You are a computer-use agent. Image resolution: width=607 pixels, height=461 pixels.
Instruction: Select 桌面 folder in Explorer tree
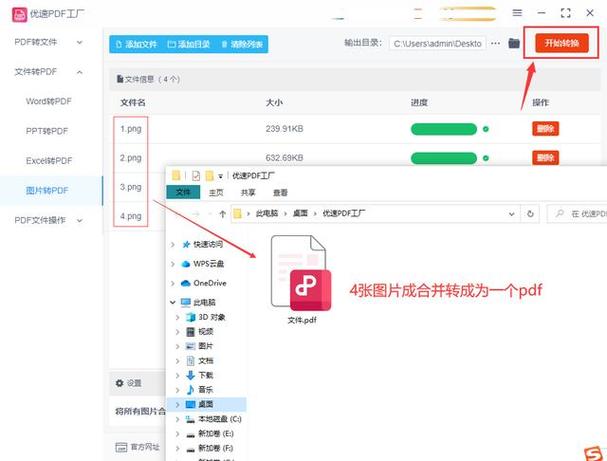(x=206, y=404)
